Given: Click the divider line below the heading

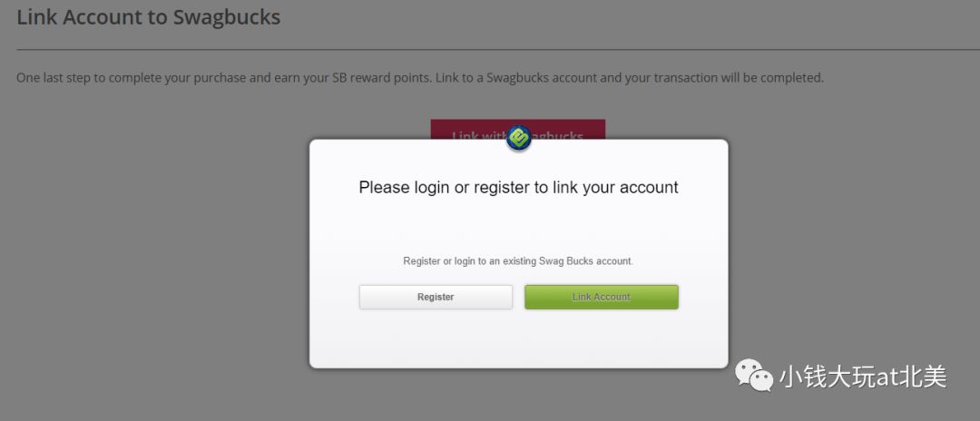Looking at the screenshot, I should pos(498,49).
